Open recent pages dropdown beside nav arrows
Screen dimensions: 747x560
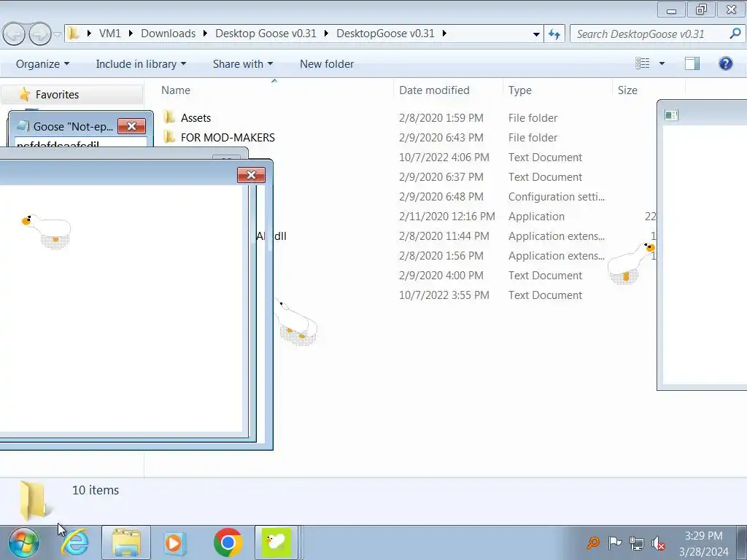point(57,34)
